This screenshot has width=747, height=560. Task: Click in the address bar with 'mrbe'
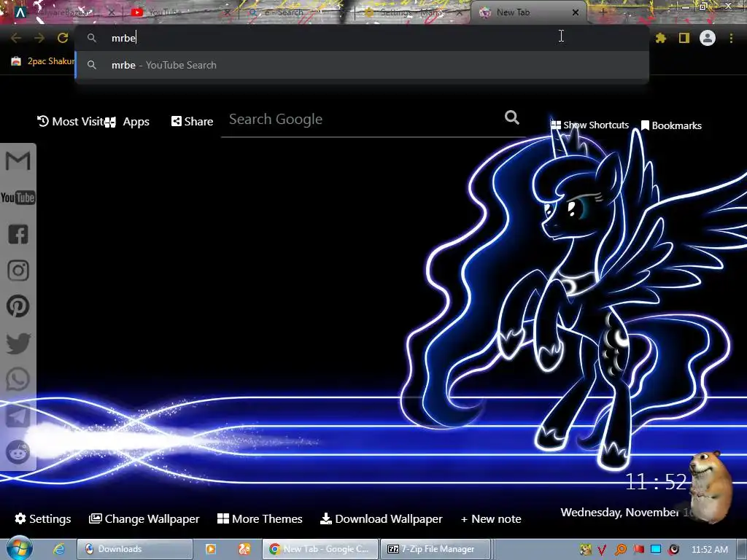point(362,38)
